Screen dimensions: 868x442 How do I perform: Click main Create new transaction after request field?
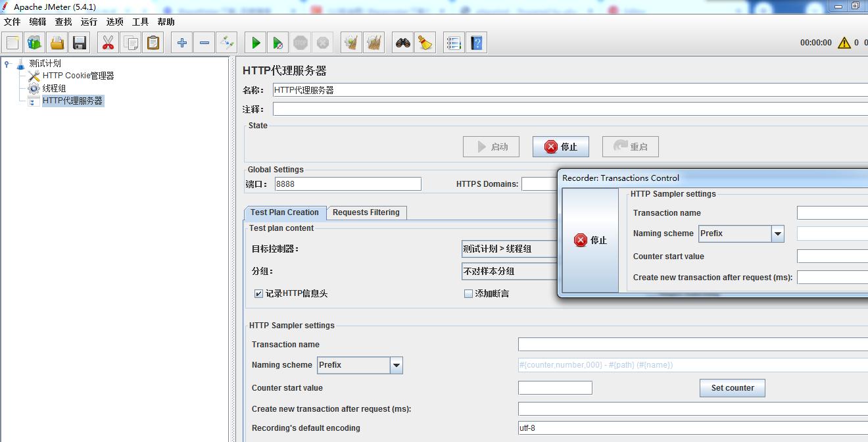(693, 409)
